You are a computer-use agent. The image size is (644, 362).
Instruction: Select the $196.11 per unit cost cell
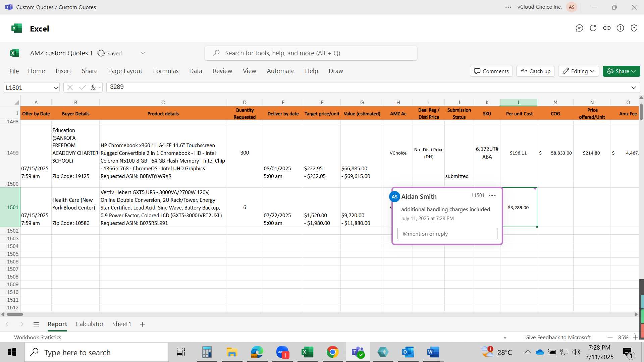(519, 153)
